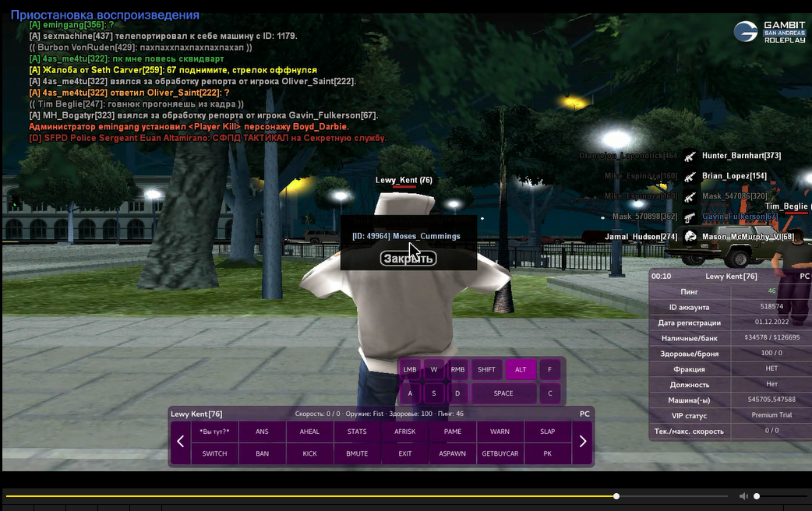Adjust the volume slider handle
The image size is (812, 511).
757,496
